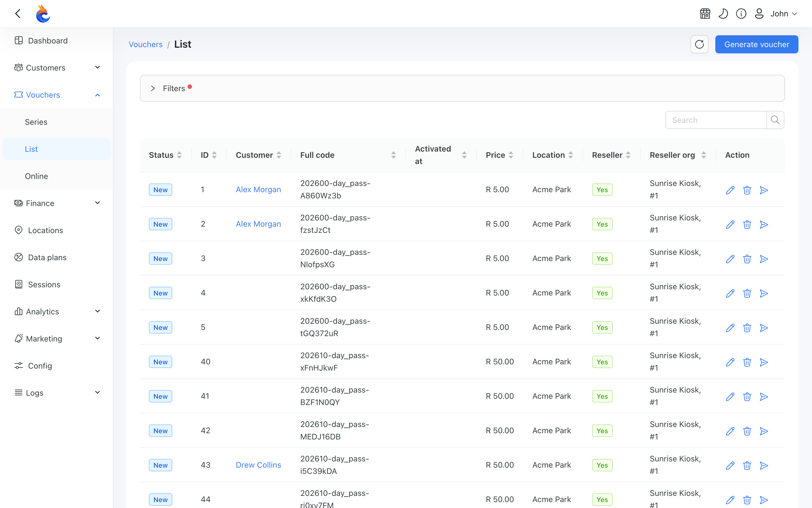Go to Locations in sidebar
Image resolution: width=812 pixels, height=508 pixels.
click(x=56, y=230)
